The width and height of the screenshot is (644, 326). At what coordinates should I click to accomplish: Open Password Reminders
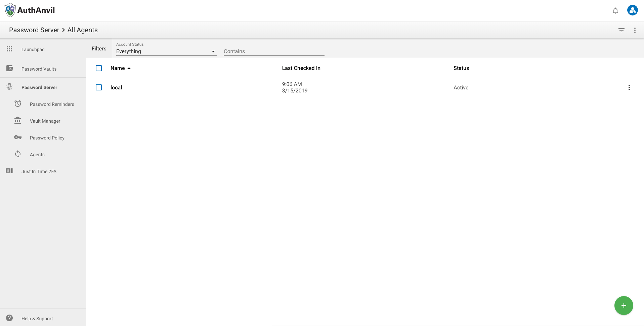(52, 104)
